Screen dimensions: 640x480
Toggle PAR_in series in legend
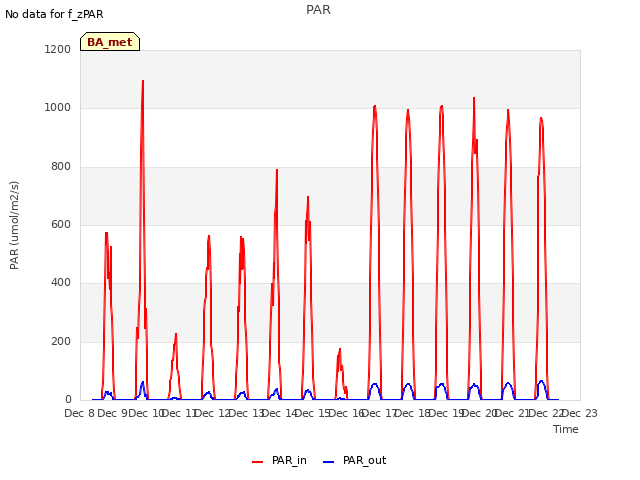point(279,460)
